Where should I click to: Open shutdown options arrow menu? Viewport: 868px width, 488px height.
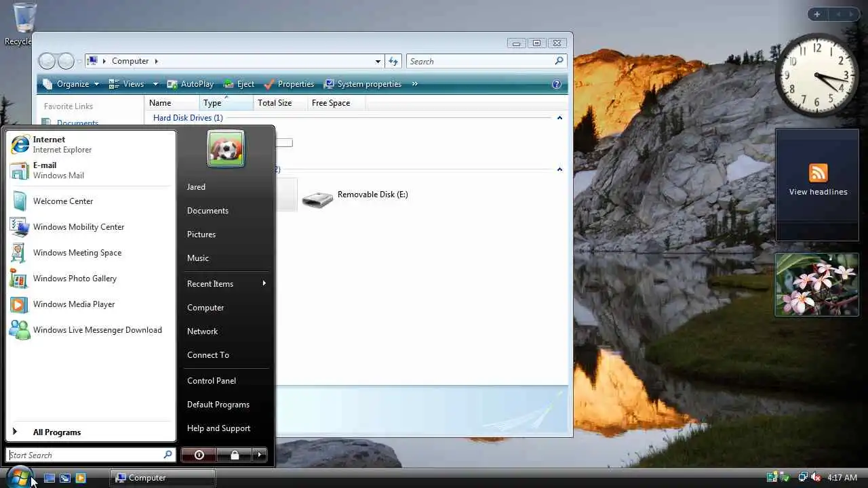260,455
